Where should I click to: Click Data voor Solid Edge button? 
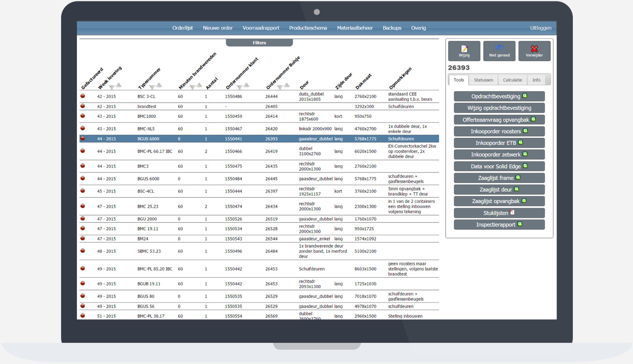(x=499, y=166)
